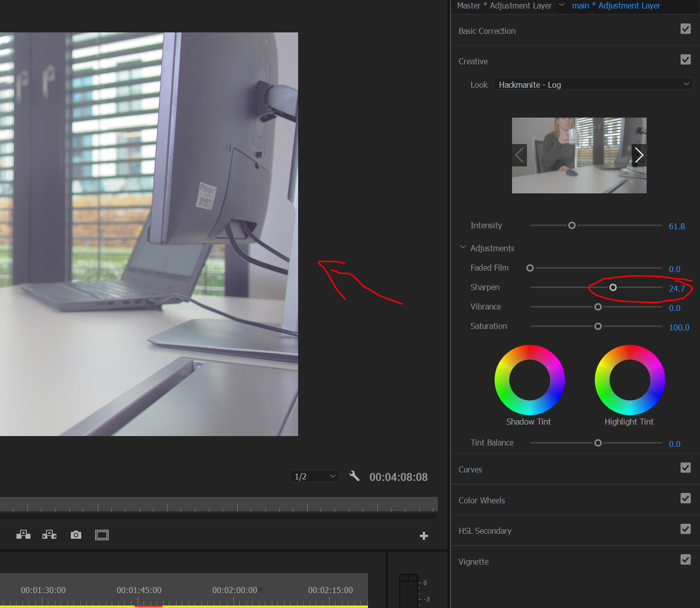
Task: Switch to Master * Adjustment Layer tab
Action: [505, 5]
